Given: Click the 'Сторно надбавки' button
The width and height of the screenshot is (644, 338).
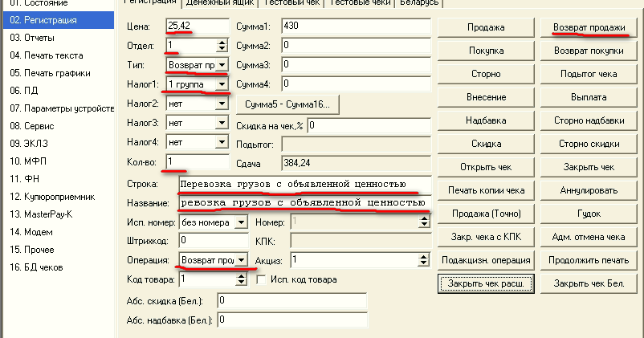Looking at the screenshot, I should pyautogui.click(x=589, y=120).
